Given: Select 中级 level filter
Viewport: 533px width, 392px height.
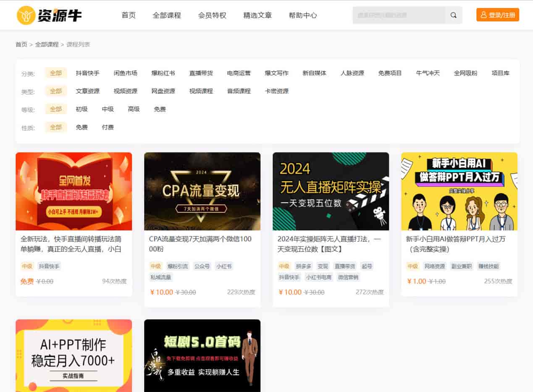Looking at the screenshot, I should [108, 109].
